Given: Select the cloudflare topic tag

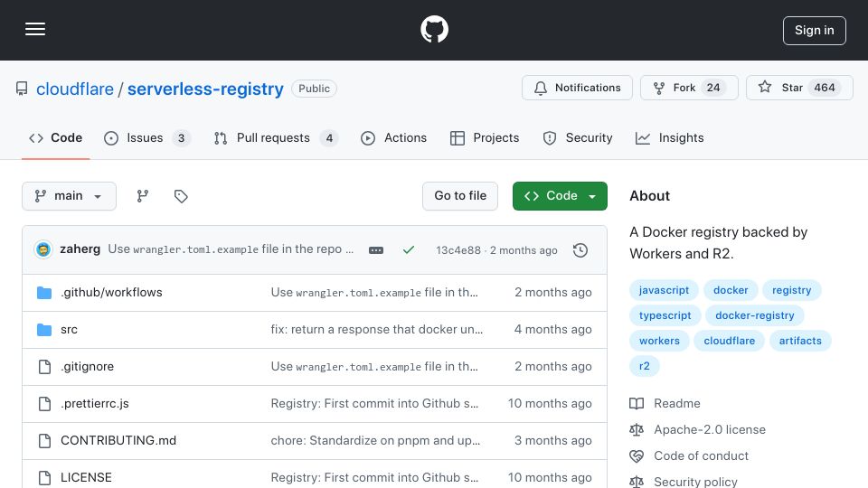Looking at the screenshot, I should point(729,341).
